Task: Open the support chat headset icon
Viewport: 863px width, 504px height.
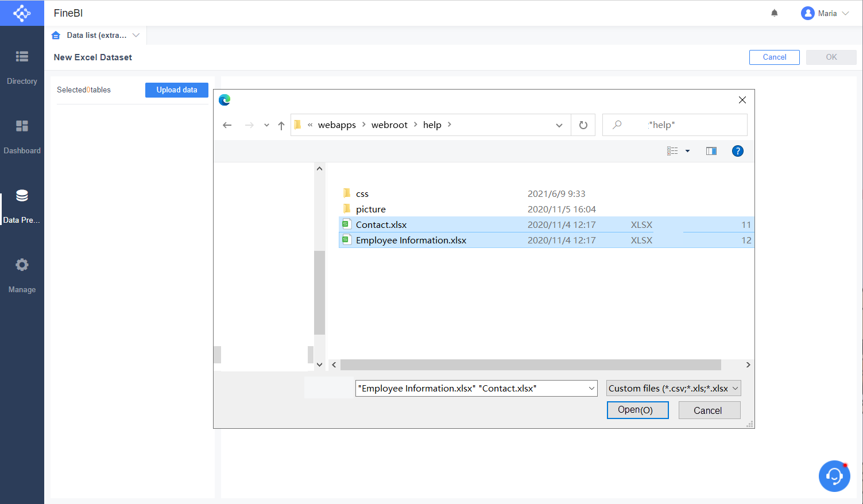Action: (834, 476)
